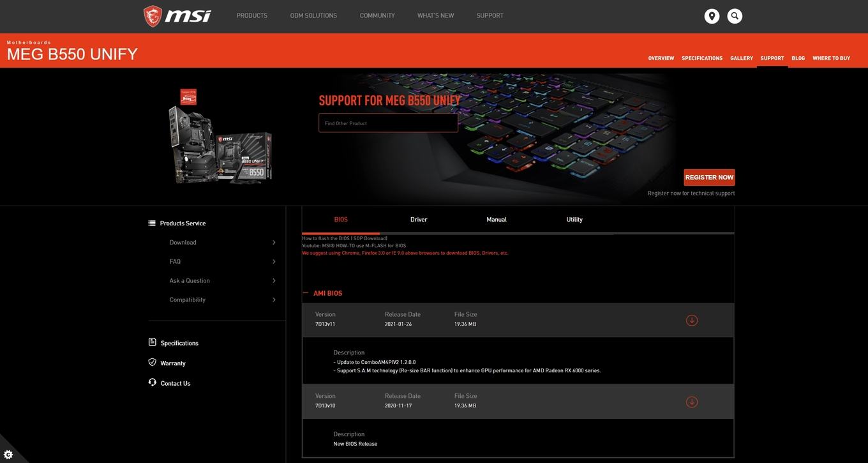Click the MEG B550 UNIFY product image
The height and width of the screenshot is (463, 868).
(x=220, y=137)
